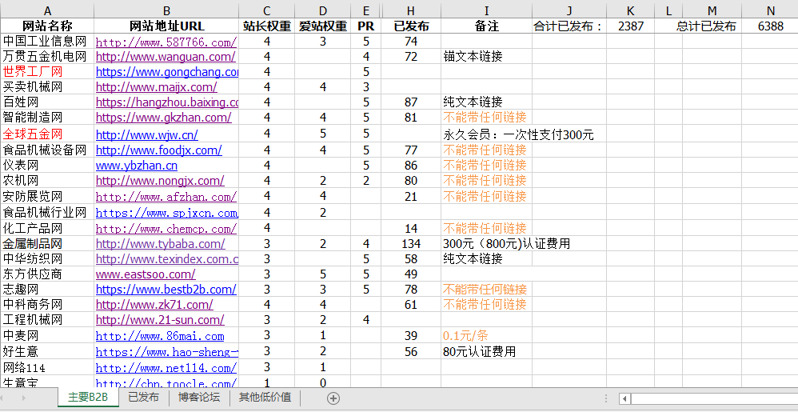Open the link http://www.21-sun.com/

click(x=160, y=320)
